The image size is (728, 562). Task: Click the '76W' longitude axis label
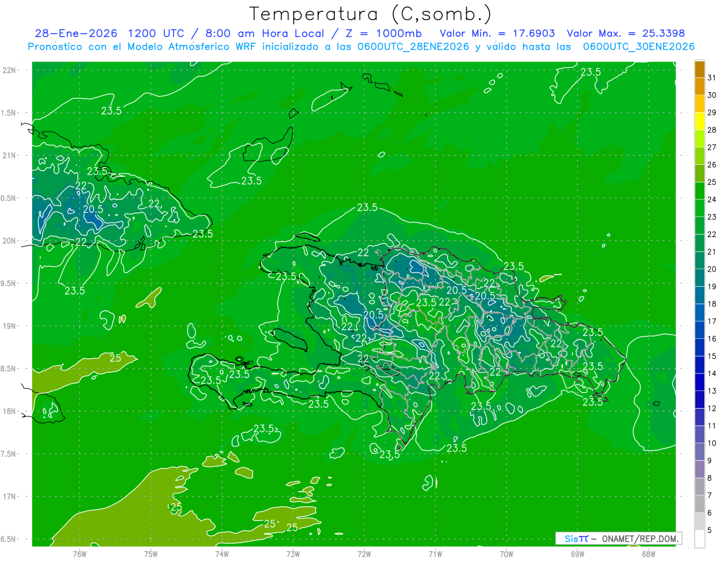tap(79, 554)
